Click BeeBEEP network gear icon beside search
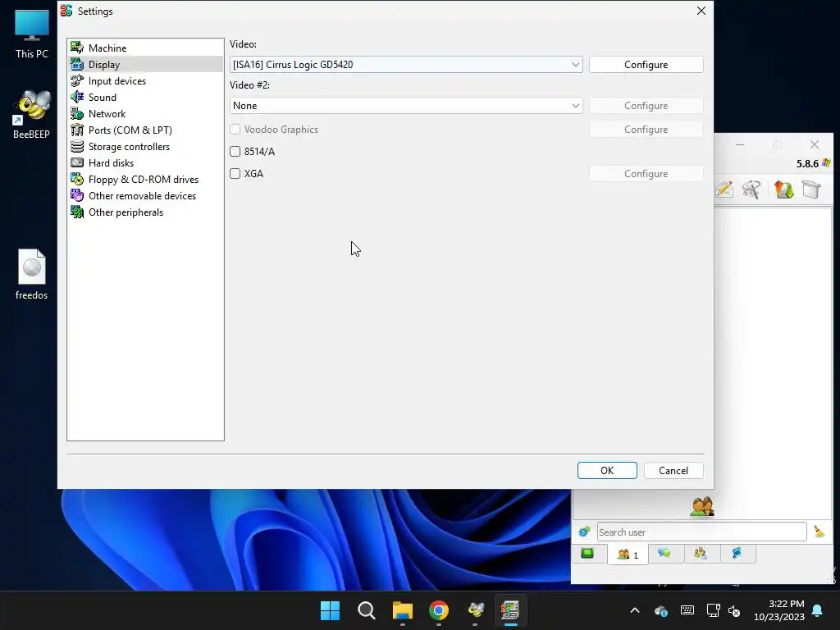The image size is (840, 630). [584, 532]
